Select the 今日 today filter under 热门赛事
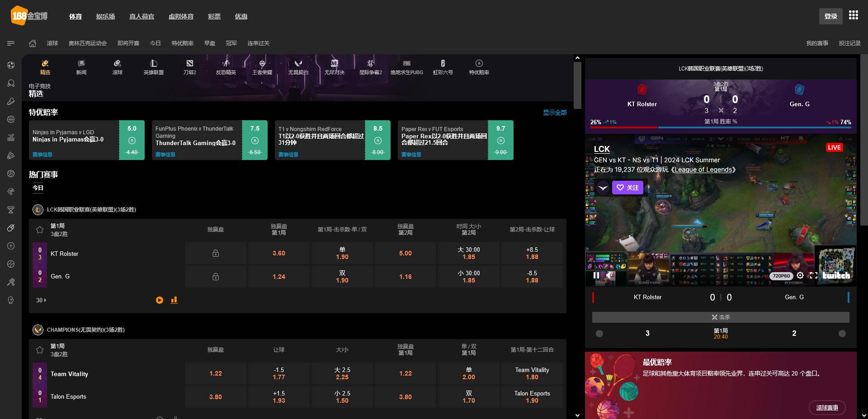The width and height of the screenshot is (868, 419). (x=38, y=188)
